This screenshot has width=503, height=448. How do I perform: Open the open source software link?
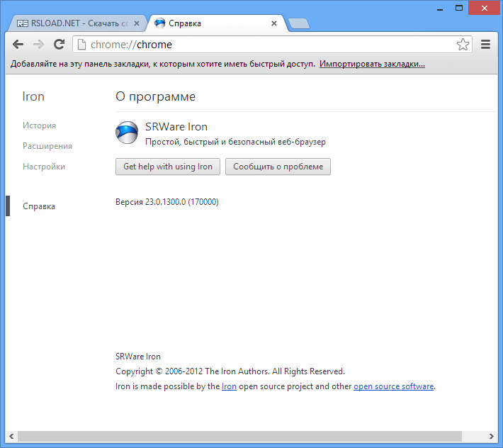[x=394, y=386]
